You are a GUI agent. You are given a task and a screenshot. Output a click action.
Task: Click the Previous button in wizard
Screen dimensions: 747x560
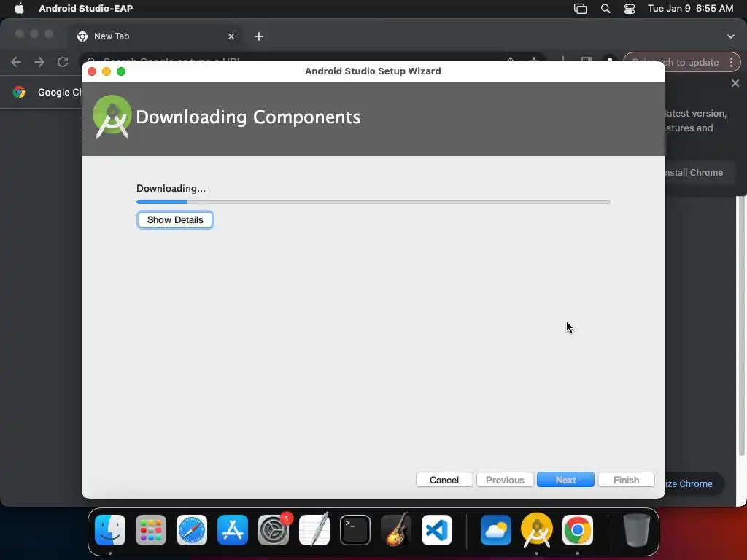click(x=505, y=480)
